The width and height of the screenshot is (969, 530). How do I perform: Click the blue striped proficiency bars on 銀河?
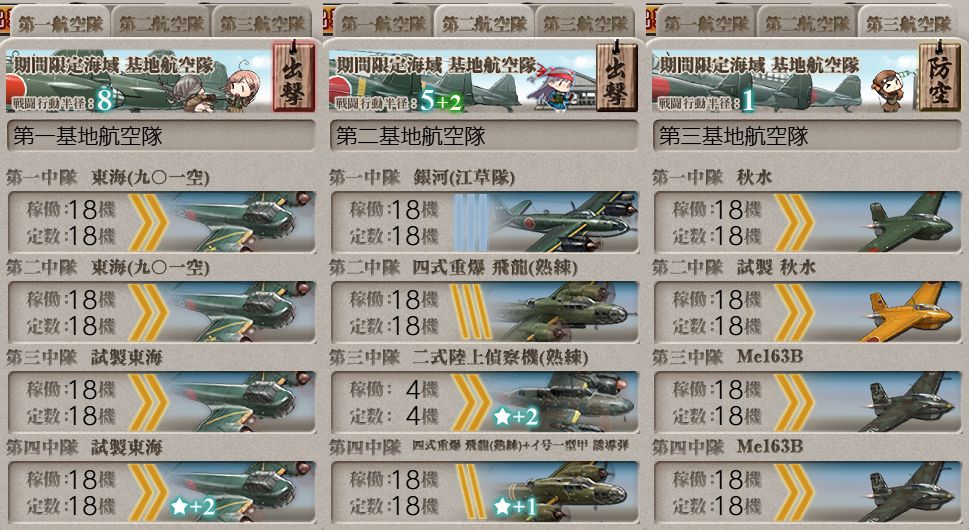[471, 222]
